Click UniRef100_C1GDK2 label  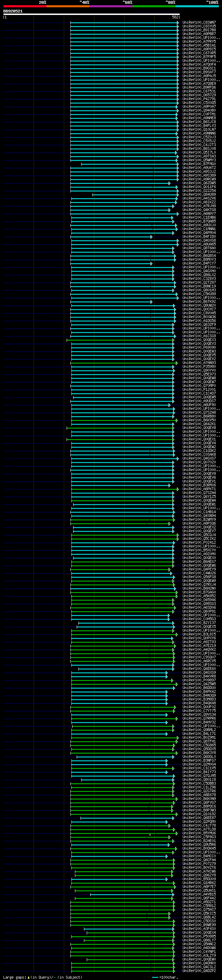(199, 451)
